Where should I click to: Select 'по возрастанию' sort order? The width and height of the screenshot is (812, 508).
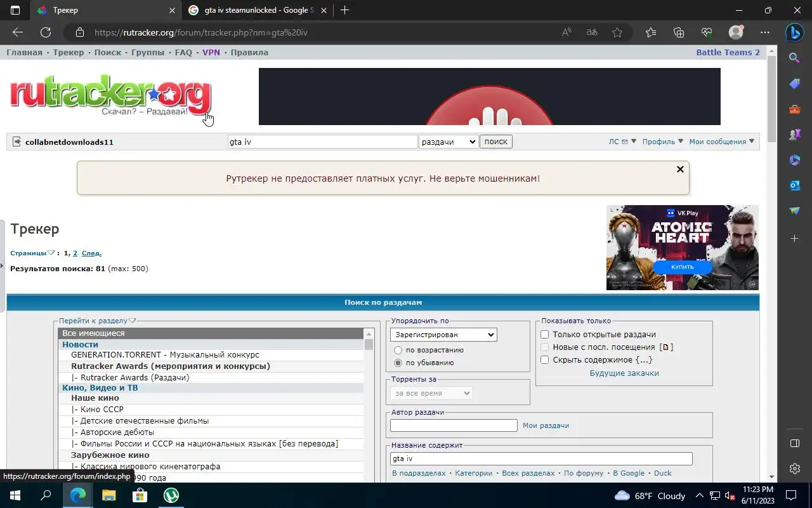[x=398, y=350]
